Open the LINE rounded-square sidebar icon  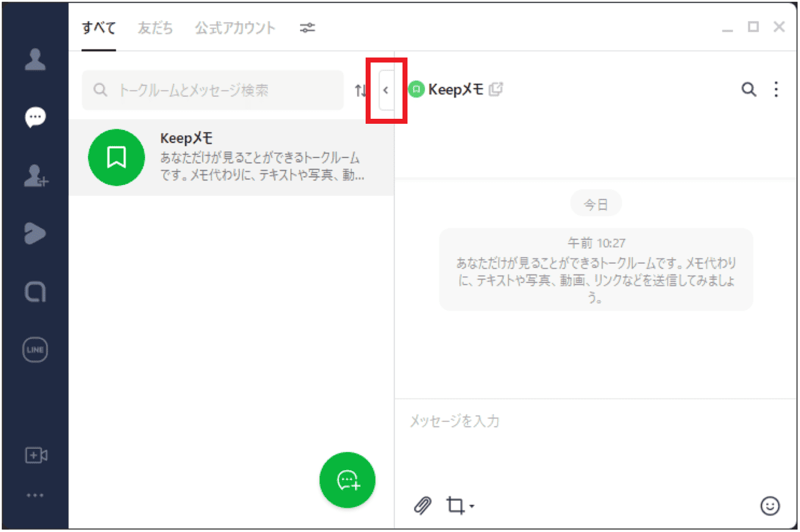click(35, 291)
